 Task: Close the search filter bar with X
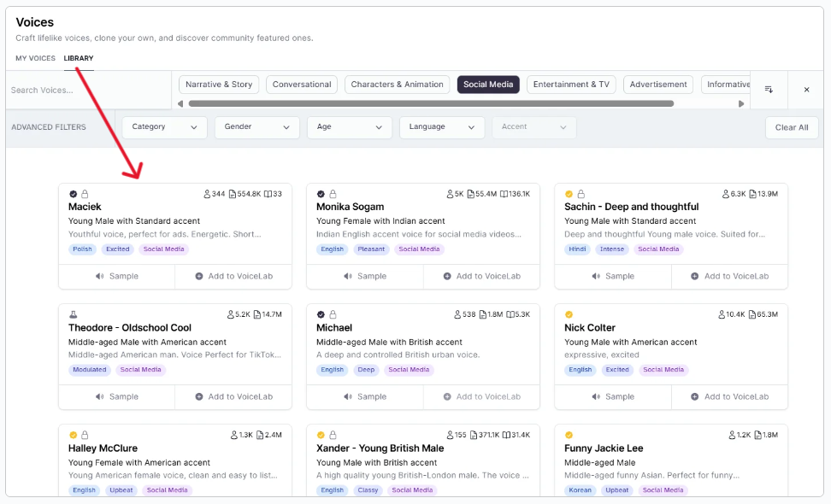click(x=806, y=90)
